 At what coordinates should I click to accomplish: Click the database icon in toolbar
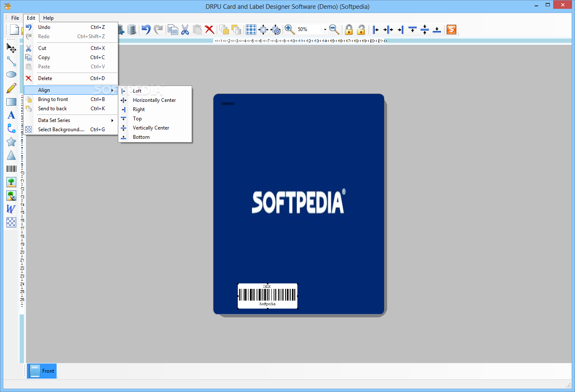click(x=132, y=29)
